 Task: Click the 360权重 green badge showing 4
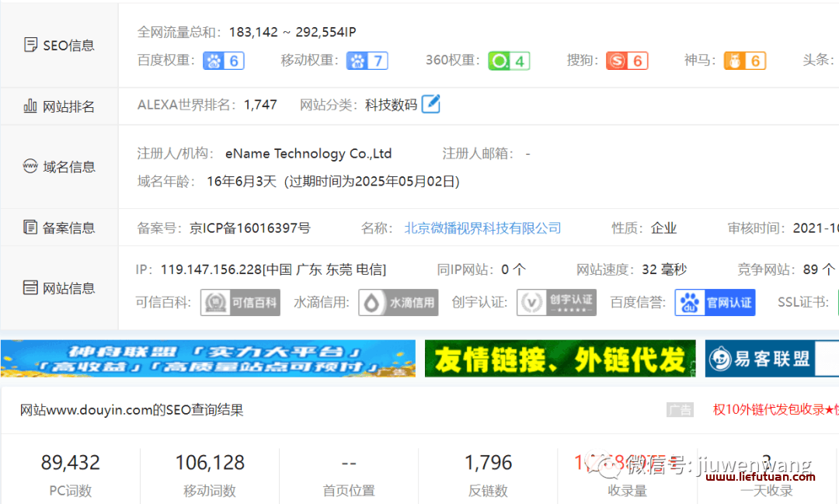[509, 61]
